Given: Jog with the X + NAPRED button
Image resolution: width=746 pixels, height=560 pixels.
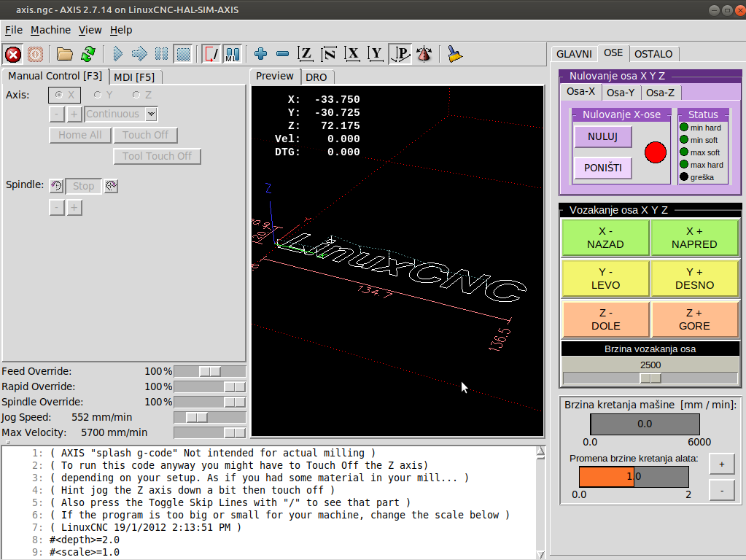Looking at the screenshot, I should [x=695, y=238].
